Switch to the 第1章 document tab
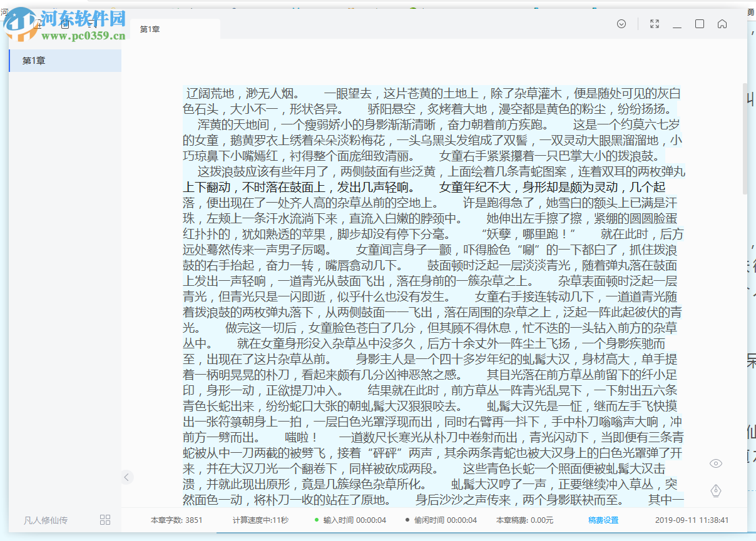 (x=150, y=28)
